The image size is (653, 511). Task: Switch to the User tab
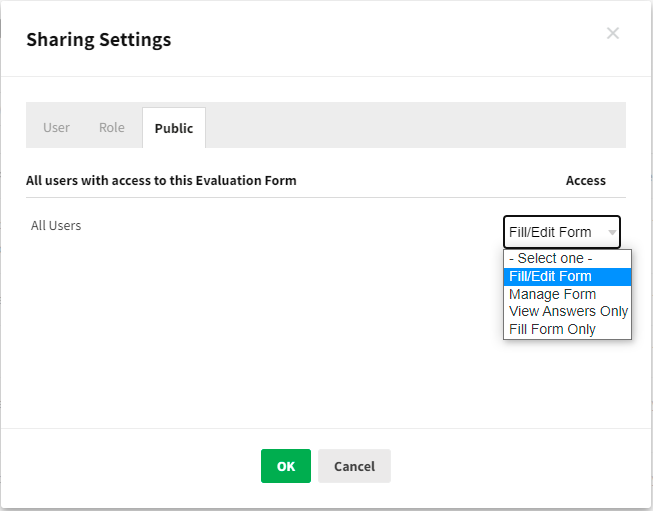click(x=56, y=128)
